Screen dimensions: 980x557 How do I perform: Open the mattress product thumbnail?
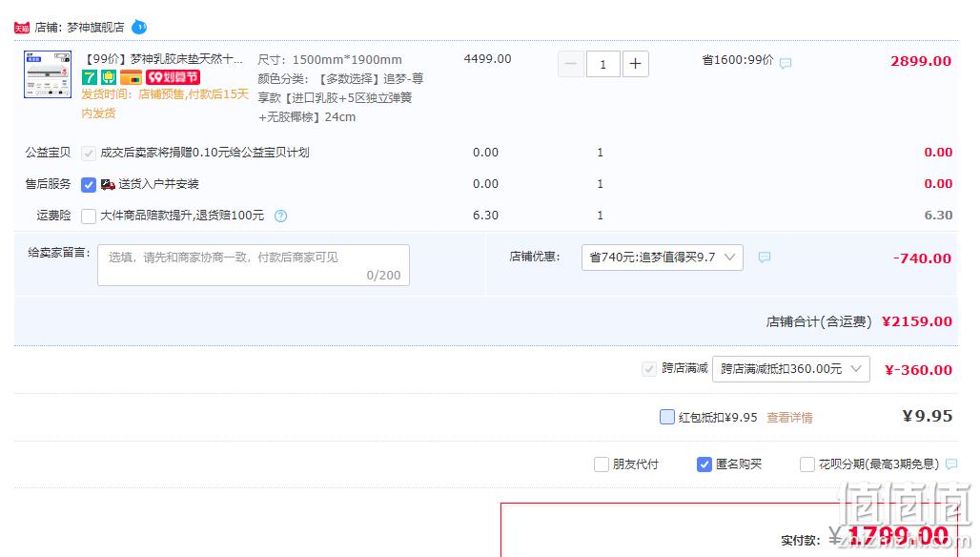pos(48,74)
